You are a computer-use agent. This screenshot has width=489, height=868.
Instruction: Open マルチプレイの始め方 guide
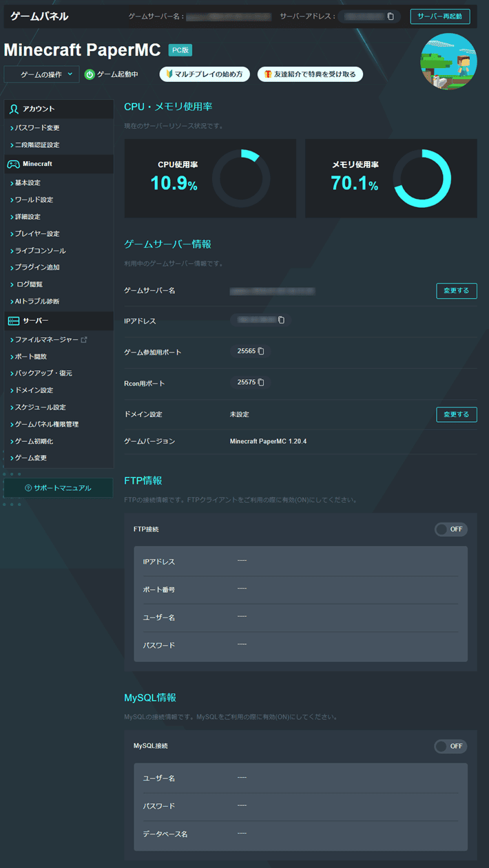pyautogui.click(x=205, y=74)
